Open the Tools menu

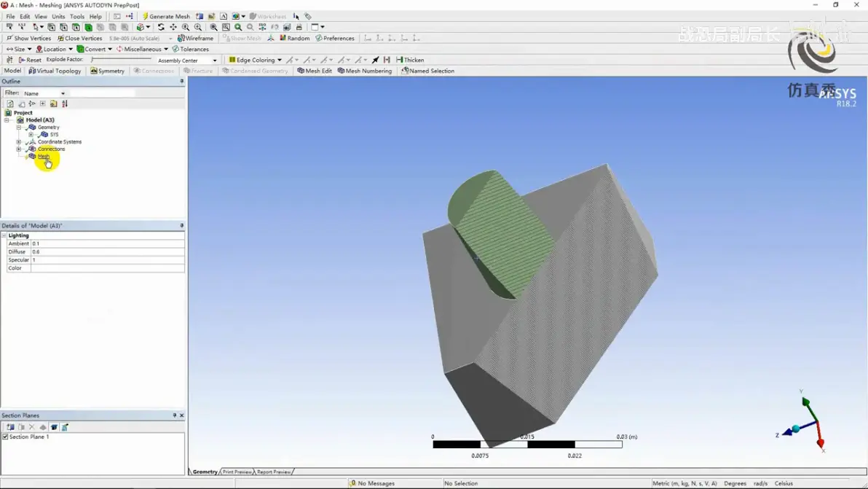click(x=77, y=17)
